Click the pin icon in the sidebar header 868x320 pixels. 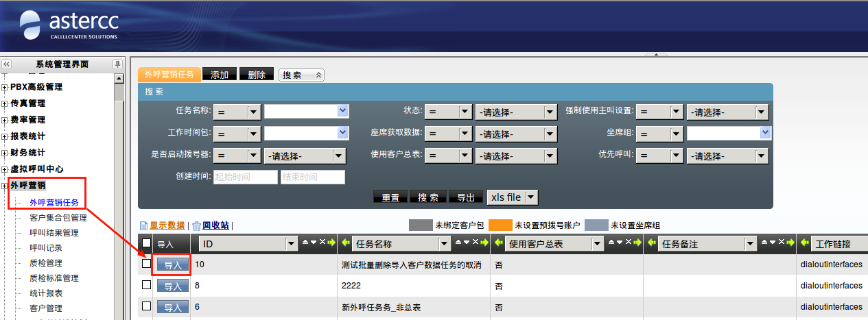point(117,64)
